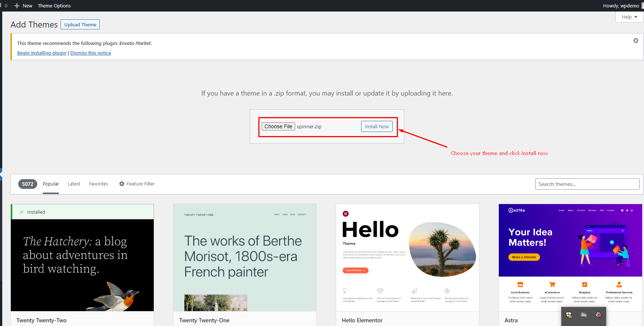Click the Windows Security shield tray icon
The width and height of the screenshot is (644, 326).
pos(569,315)
